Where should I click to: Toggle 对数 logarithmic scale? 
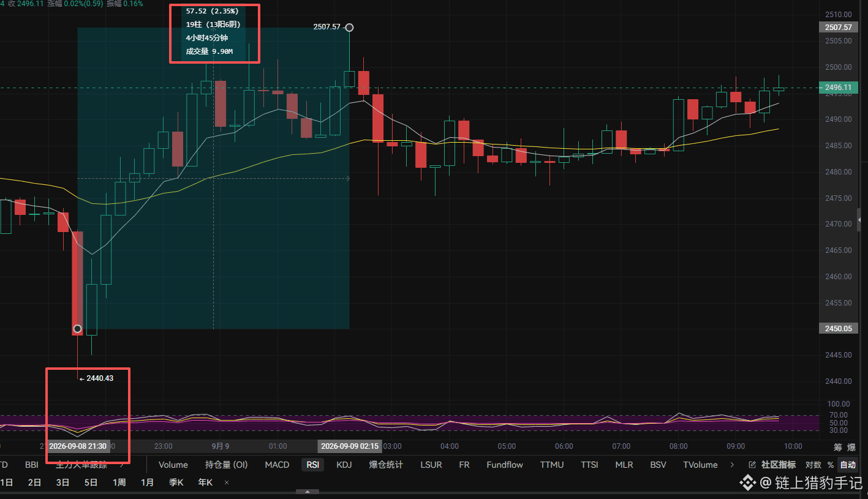pos(813,465)
